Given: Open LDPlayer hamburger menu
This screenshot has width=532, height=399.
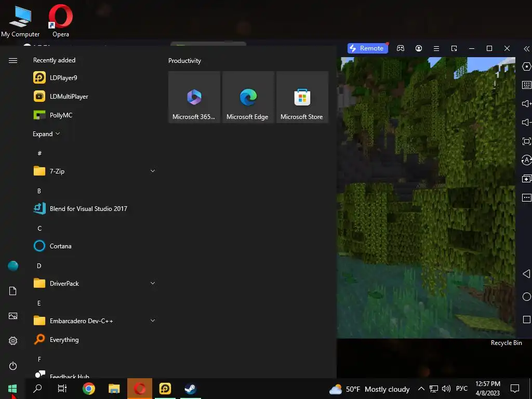Looking at the screenshot, I should tap(436, 48).
